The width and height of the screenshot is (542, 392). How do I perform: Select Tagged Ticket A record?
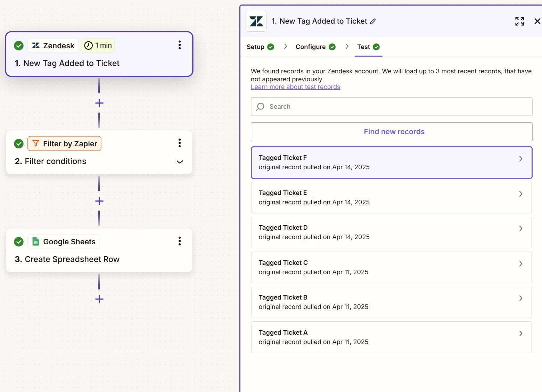click(x=392, y=337)
